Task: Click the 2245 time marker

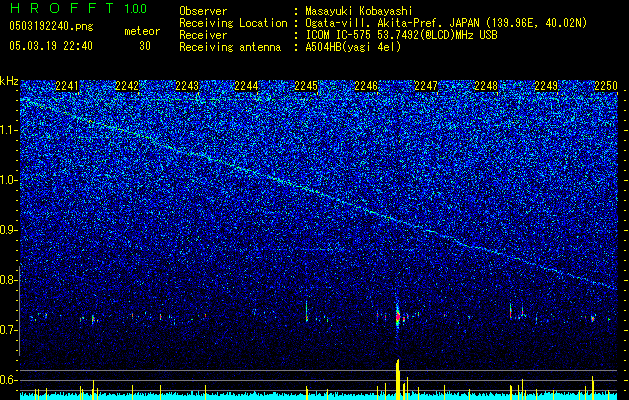Action: 306,86
